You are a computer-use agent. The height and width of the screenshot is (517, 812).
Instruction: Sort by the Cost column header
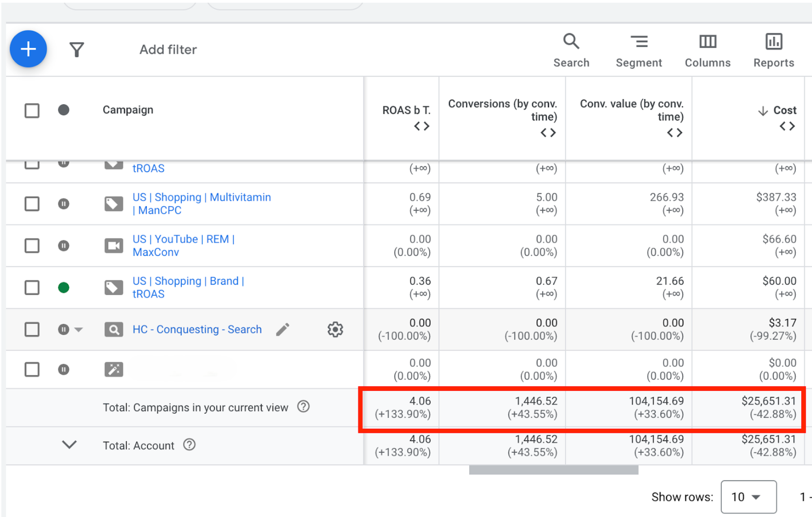click(784, 110)
